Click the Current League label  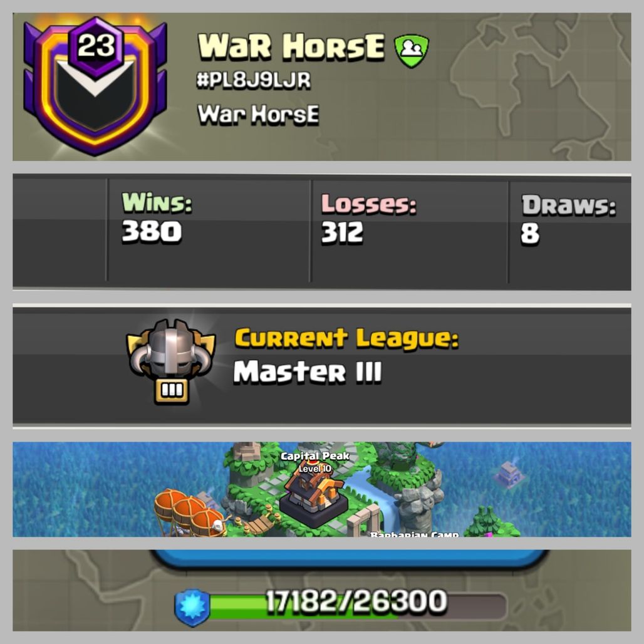[x=346, y=339]
